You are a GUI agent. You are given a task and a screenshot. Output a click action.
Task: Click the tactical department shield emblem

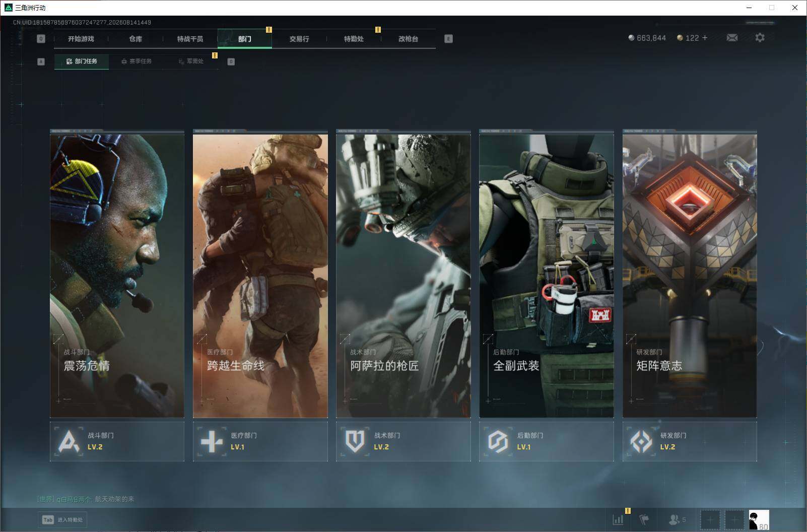click(x=355, y=441)
